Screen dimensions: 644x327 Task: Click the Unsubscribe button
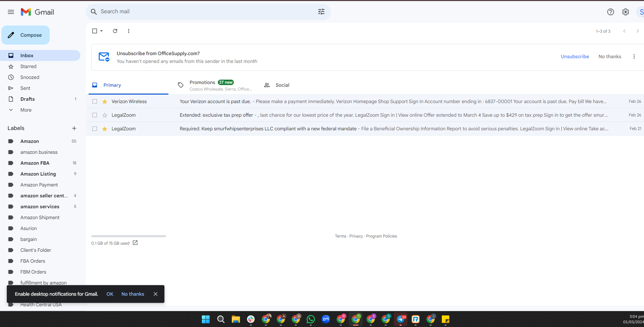(x=575, y=56)
